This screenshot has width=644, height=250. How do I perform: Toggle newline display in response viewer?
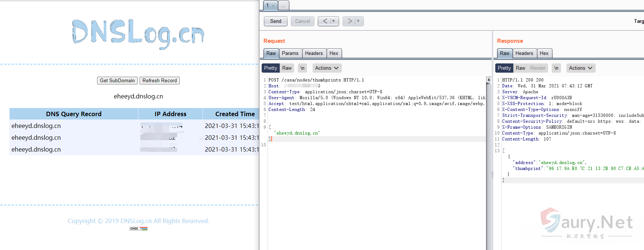click(x=556, y=68)
